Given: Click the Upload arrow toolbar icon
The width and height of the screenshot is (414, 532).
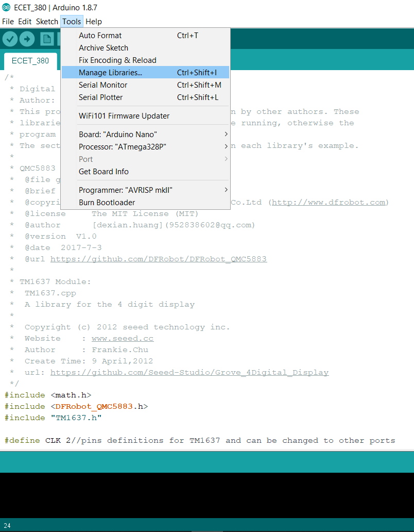Looking at the screenshot, I should 27,39.
